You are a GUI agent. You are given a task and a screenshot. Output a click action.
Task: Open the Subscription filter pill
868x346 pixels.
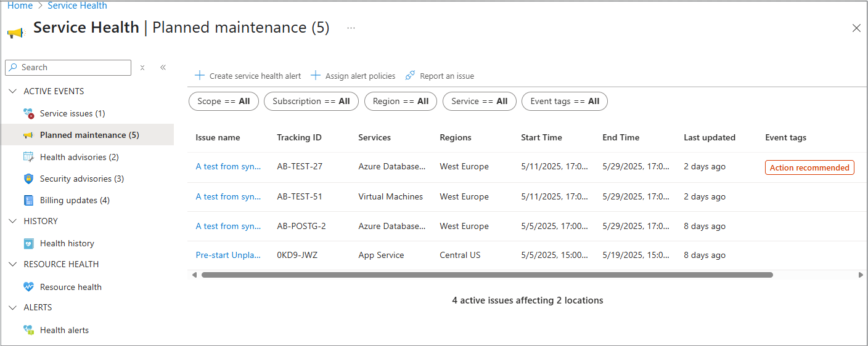tap(311, 102)
